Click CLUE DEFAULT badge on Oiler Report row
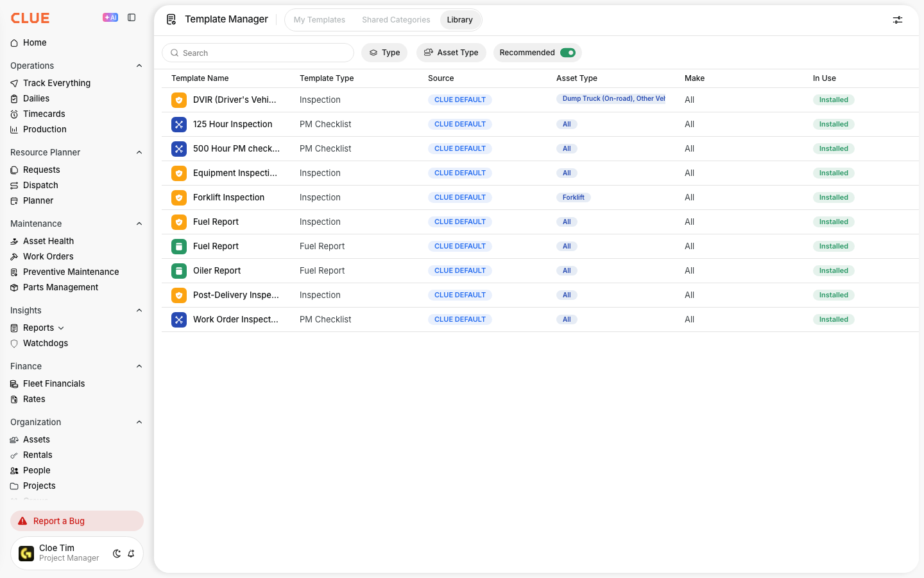The width and height of the screenshot is (924, 578). pos(460,271)
